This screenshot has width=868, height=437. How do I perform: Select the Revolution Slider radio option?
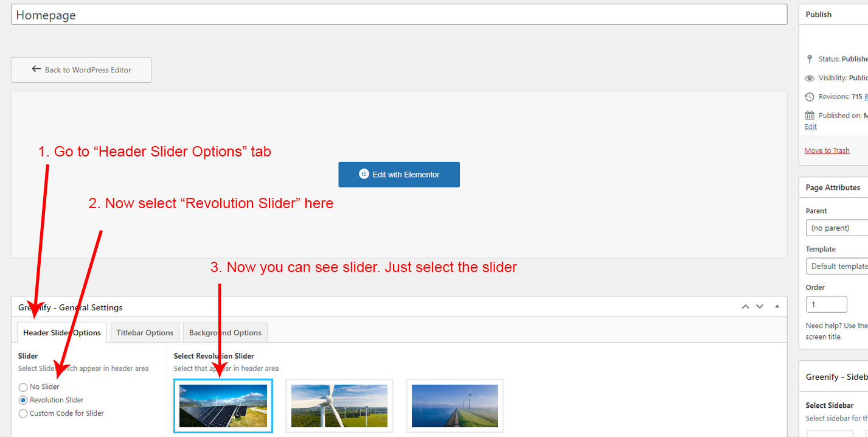pyautogui.click(x=23, y=400)
